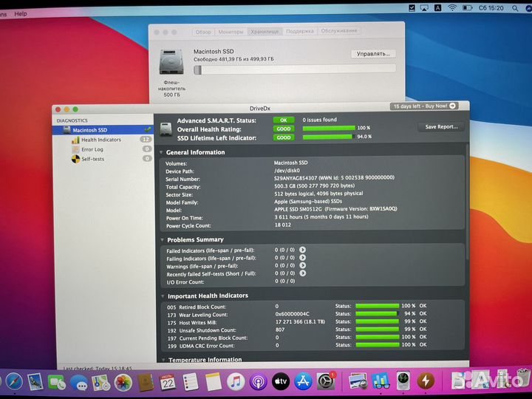The image size is (532, 399).
Task: Click the Power Cycle Count value 18 012
Action: (x=282, y=225)
